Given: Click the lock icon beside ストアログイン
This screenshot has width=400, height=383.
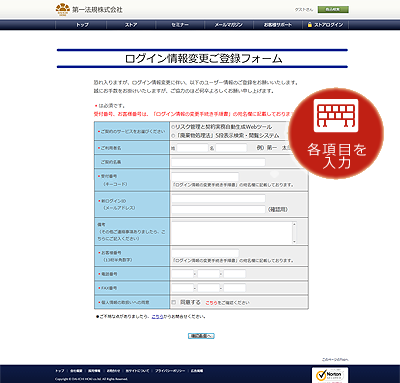Looking at the screenshot, I should click(310, 25).
